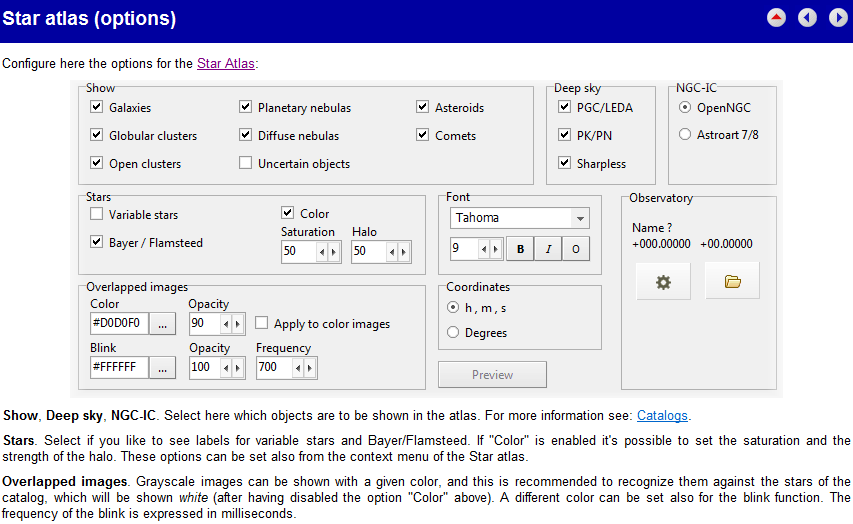Open the Tahoma font dropdown

coord(580,218)
